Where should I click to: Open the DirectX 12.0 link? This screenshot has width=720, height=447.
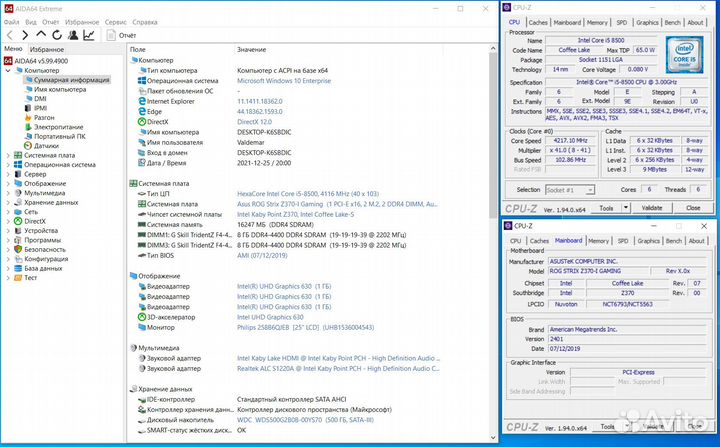pos(254,122)
